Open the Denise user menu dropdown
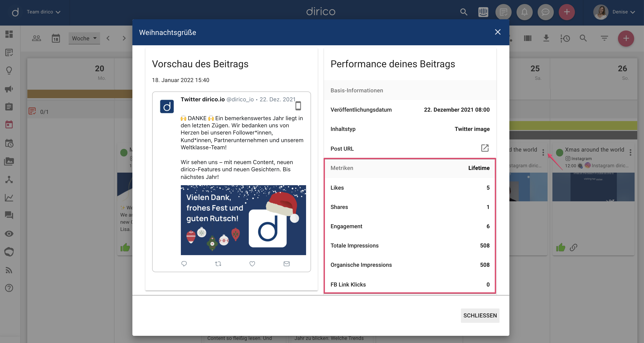 pos(624,12)
